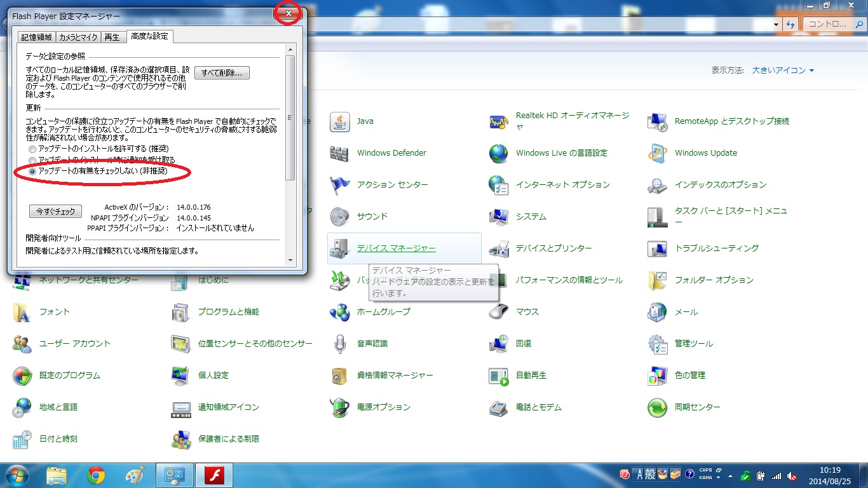Open 大きいアイコン view mode dropdown
Viewport: 868px width, 488px height.
tap(783, 71)
